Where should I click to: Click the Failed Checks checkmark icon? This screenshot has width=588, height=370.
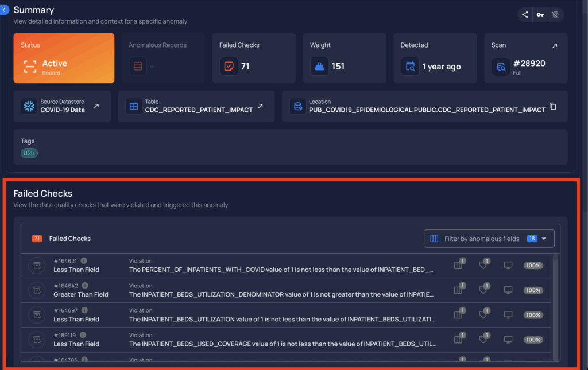(229, 67)
